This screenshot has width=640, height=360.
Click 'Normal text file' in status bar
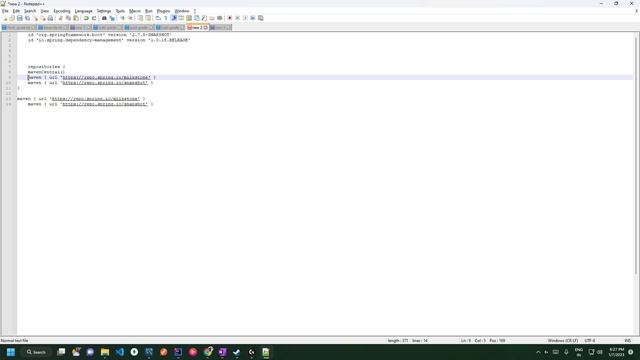pos(15,340)
